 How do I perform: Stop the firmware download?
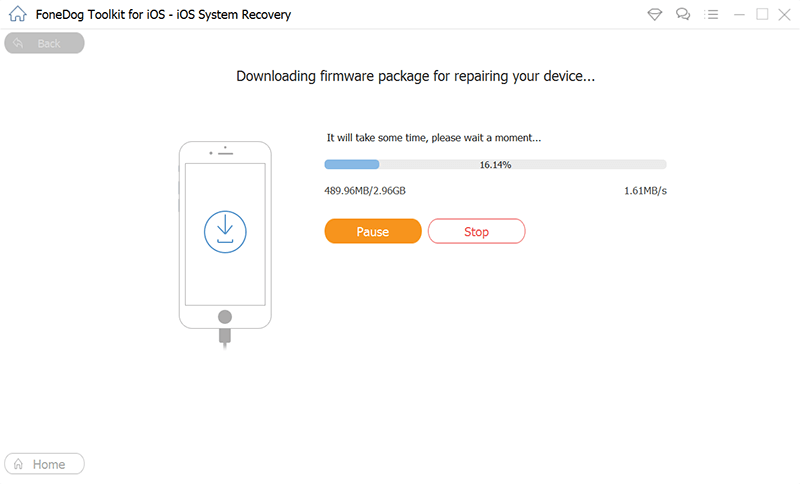(476, 232)
